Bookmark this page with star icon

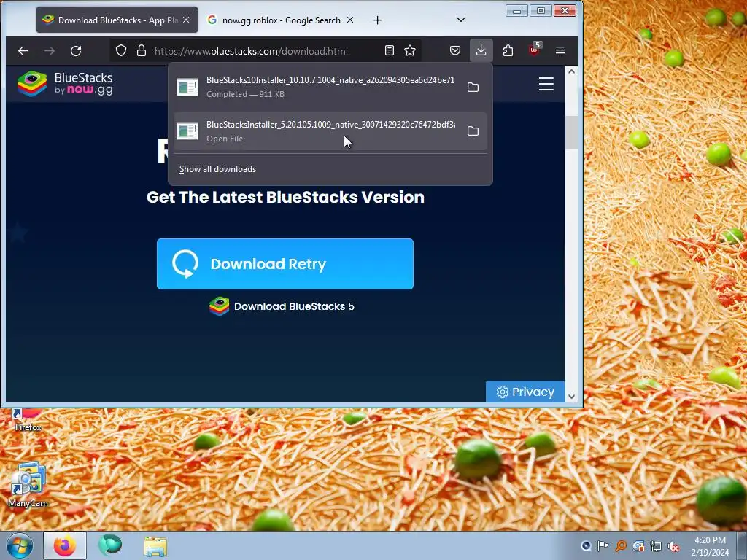pos(410,50)
